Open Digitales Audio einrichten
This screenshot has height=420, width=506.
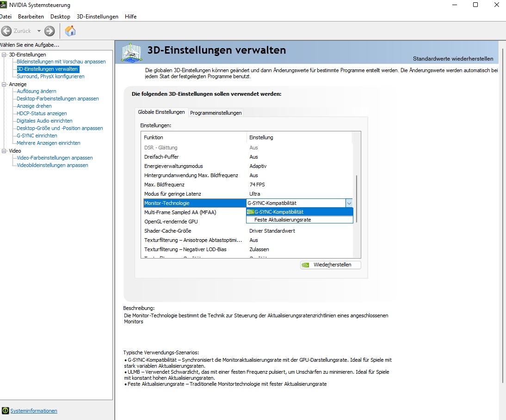pyautogui.click(x=44, y=121)
